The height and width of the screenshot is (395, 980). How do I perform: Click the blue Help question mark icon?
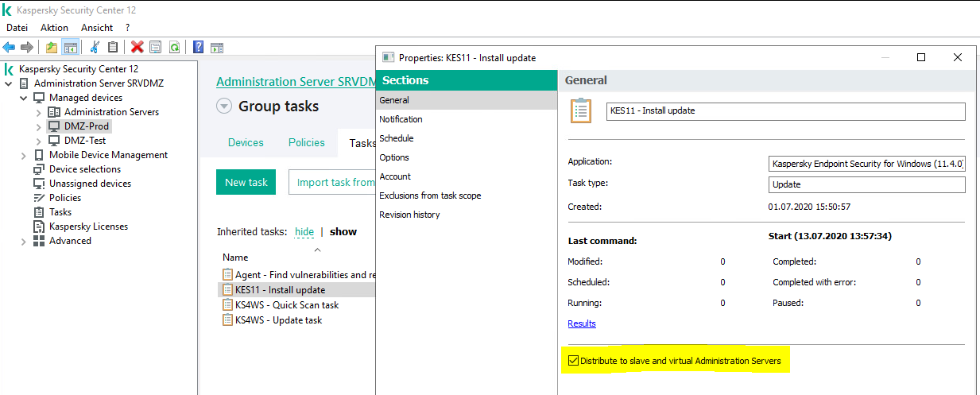198,48
